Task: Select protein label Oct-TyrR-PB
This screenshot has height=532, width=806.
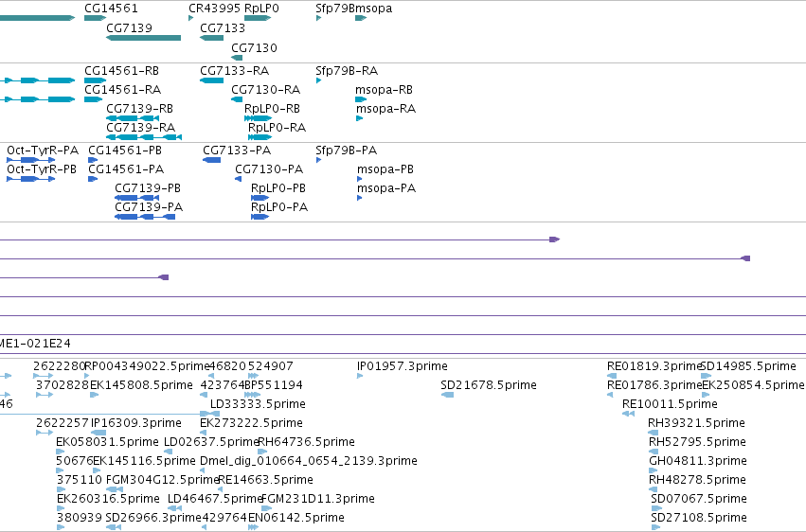Action: [42, 168]
